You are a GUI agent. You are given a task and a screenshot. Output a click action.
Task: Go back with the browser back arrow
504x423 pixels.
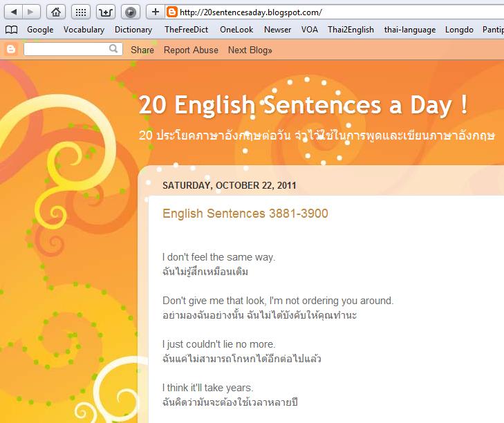pyautogui.click(x=14, y=12)
